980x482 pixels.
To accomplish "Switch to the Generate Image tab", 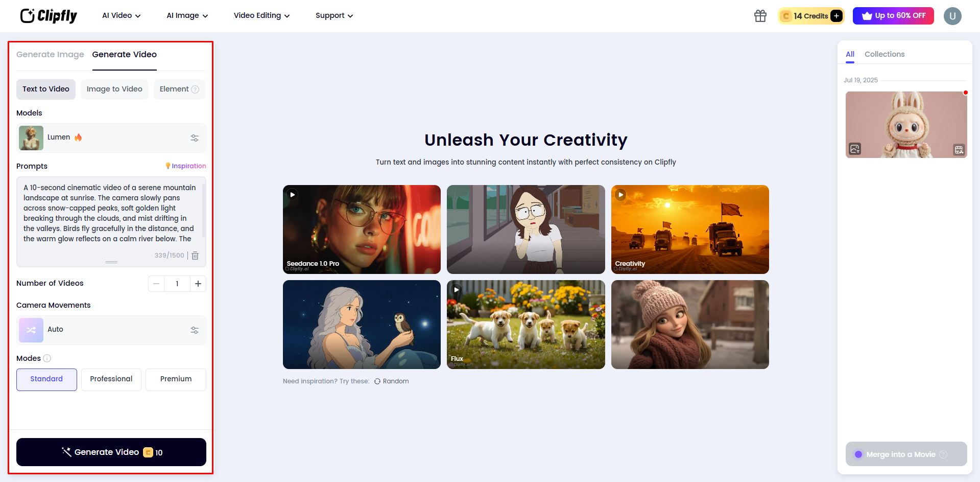I will [50, 54].
